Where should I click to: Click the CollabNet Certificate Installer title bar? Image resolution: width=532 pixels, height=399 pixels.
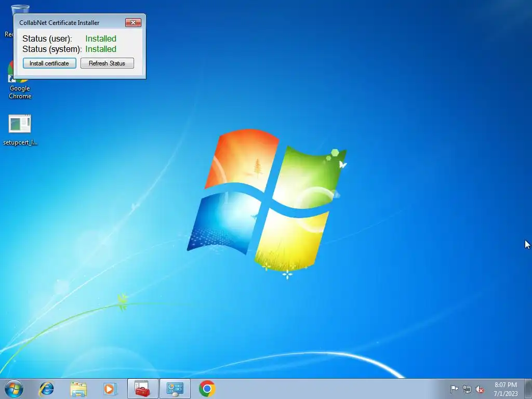70,23
